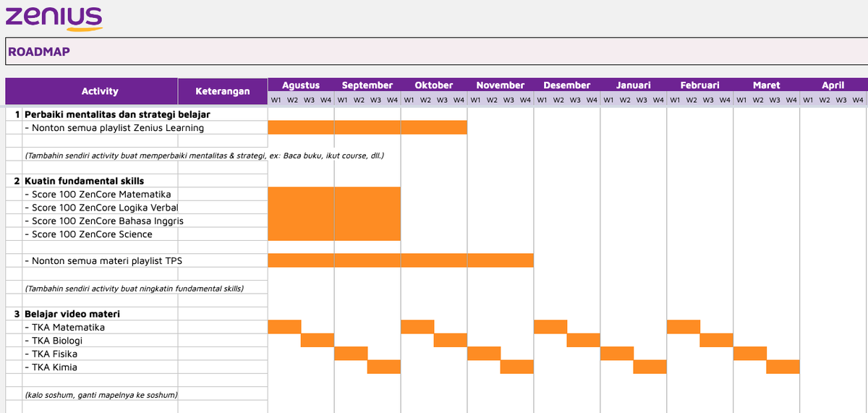Click the Januari month header
Viewport: 868px width, 413px height.
[634, 85]
